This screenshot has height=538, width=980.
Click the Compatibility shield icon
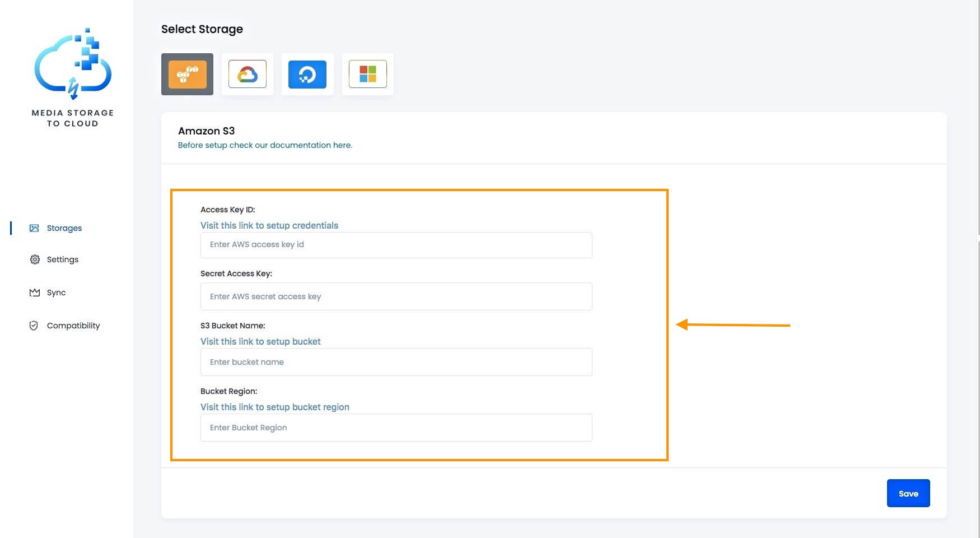tap(34, 325)
